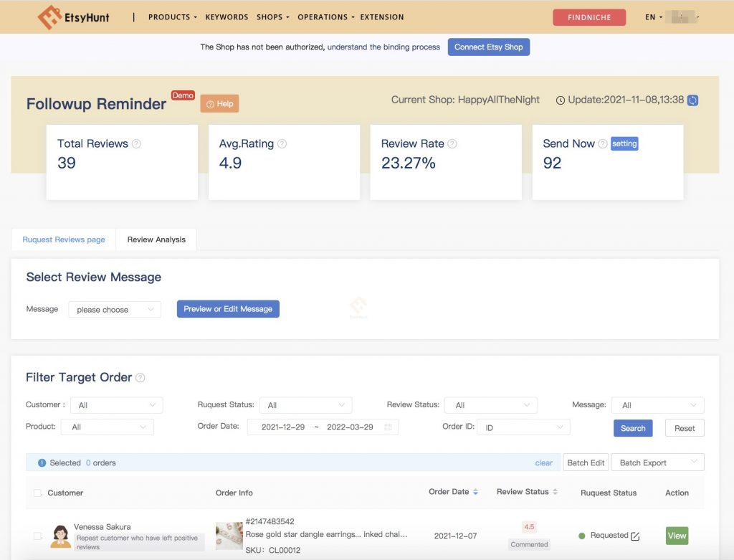Switch to the Request Reviews page tab
Image resolution: width=734 pixels, height=560 pixels.
(x=63, y=239)
